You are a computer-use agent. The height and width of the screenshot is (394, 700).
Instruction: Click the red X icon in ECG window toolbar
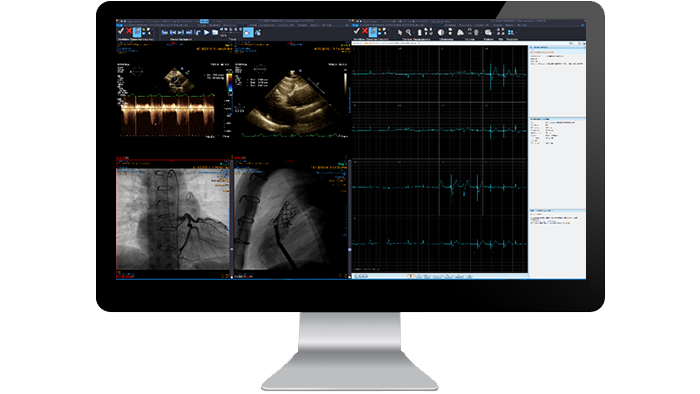365,31
